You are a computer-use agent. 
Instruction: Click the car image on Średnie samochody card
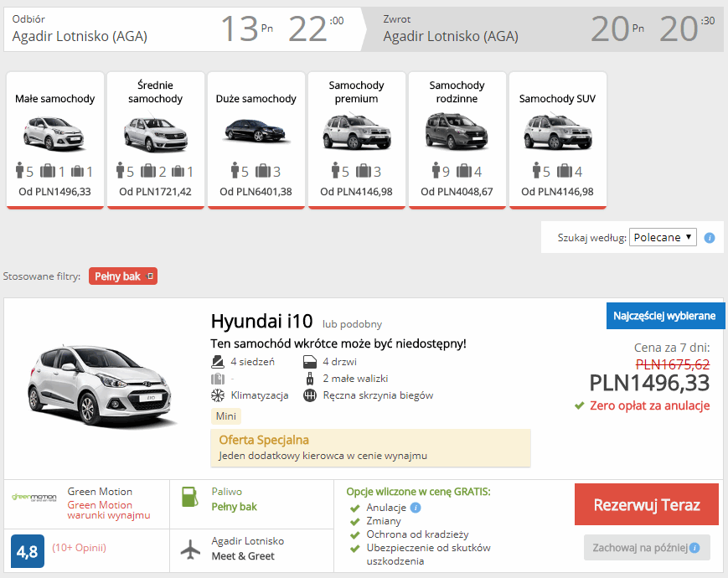click(156, 133)
